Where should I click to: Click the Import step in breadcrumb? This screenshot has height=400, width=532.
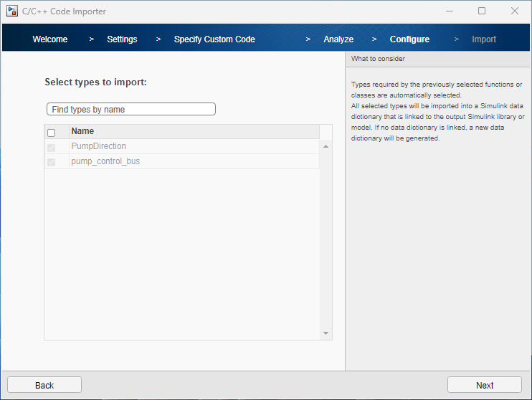[484, 39]
